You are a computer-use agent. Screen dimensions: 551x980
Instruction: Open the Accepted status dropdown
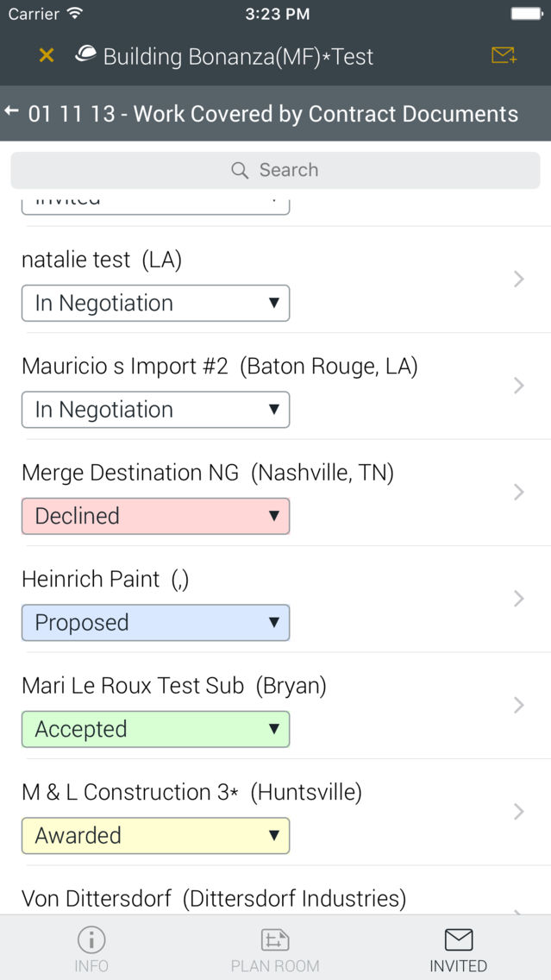(x=155, y=729)
